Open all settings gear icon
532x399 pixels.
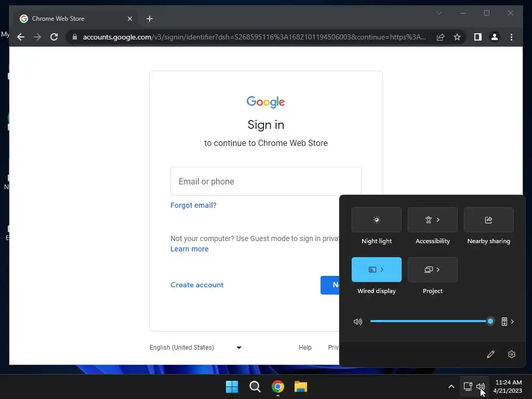pos(512,354)
